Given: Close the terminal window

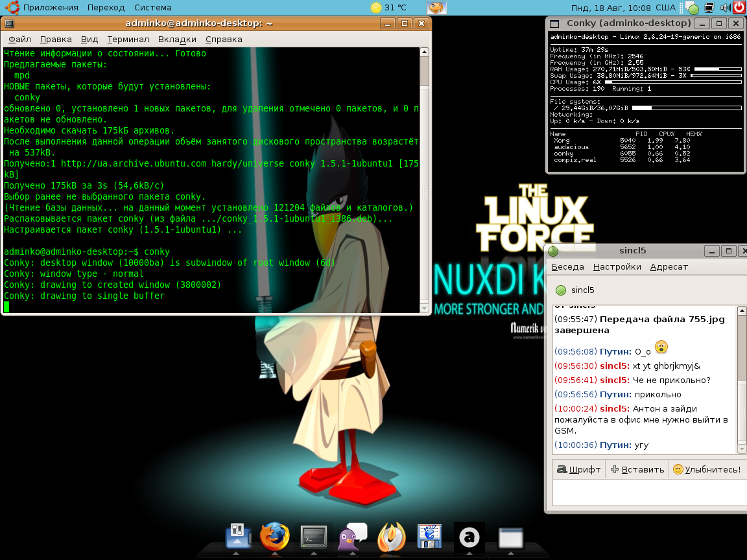Looking at the screenshot, I should click(x=421, y=23).
